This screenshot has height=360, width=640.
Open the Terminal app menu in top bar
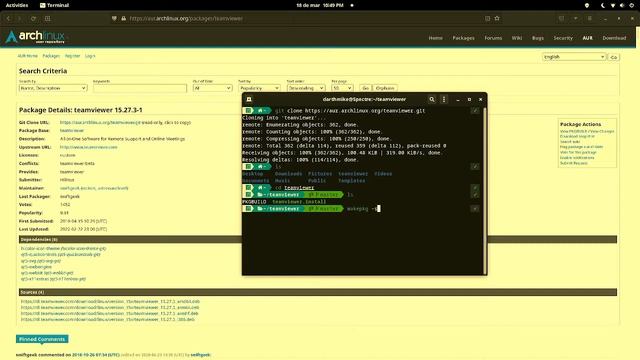coord(54,5)
